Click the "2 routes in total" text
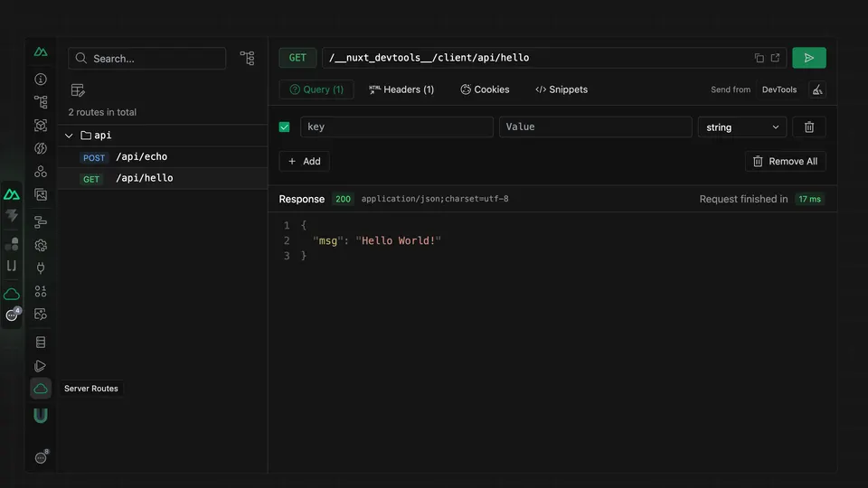The width and height of the screenshot is (868, 488). [x=102, y=112]
